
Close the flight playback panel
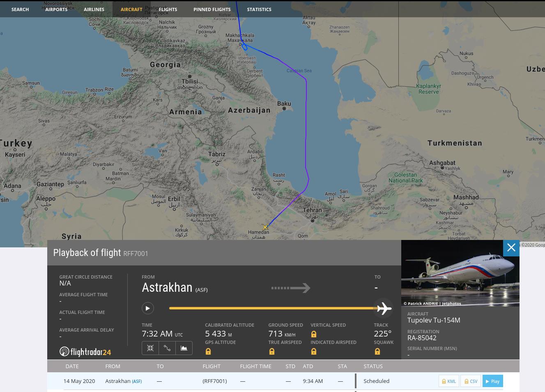tap(511, 248)
